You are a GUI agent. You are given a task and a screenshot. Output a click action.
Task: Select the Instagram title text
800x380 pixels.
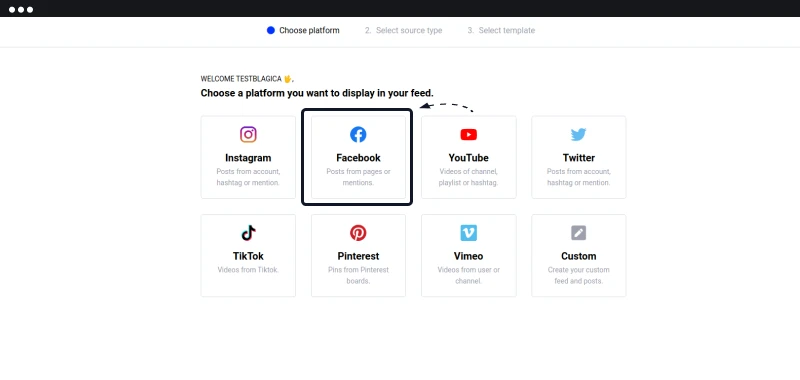pyautogui.click(x=248, y=158)
